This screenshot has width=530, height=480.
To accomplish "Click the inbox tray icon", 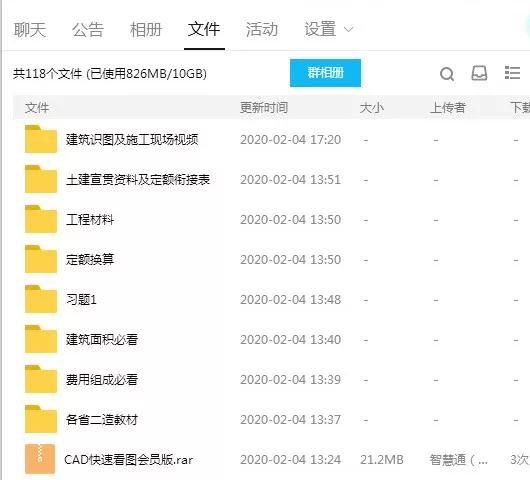I will (x=479, y=73).
